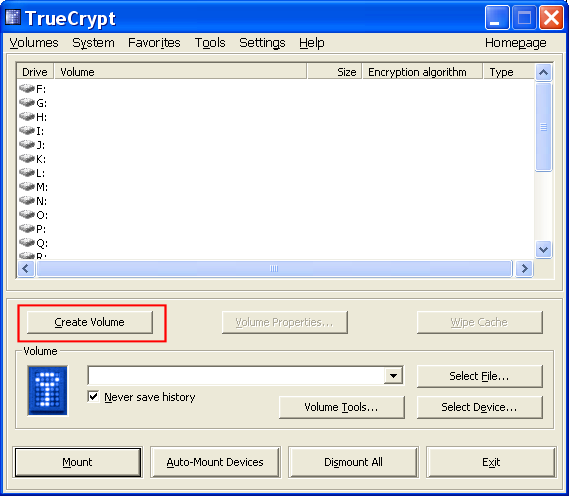
Task: Click the Dismount All button
Action: tap(353, 462)
